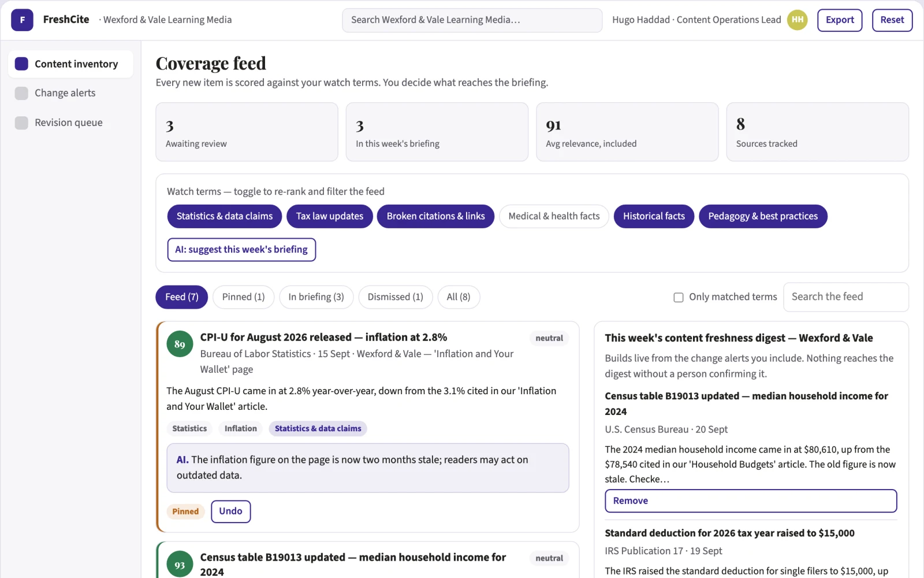Open the HH user avatar
This screenshot has height=578, width=924.
coord(797,20)
